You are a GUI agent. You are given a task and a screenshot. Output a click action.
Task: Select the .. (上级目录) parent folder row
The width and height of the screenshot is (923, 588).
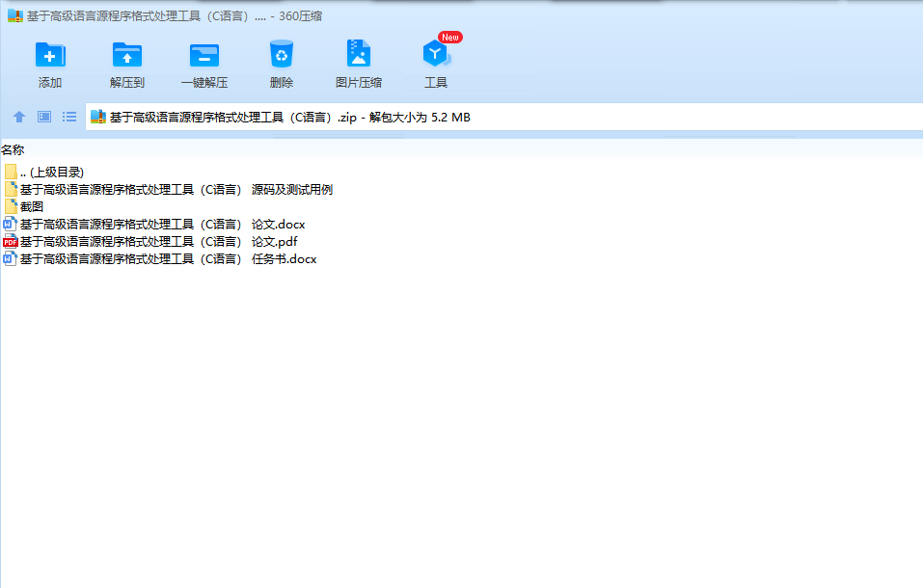tap(44, 172)
